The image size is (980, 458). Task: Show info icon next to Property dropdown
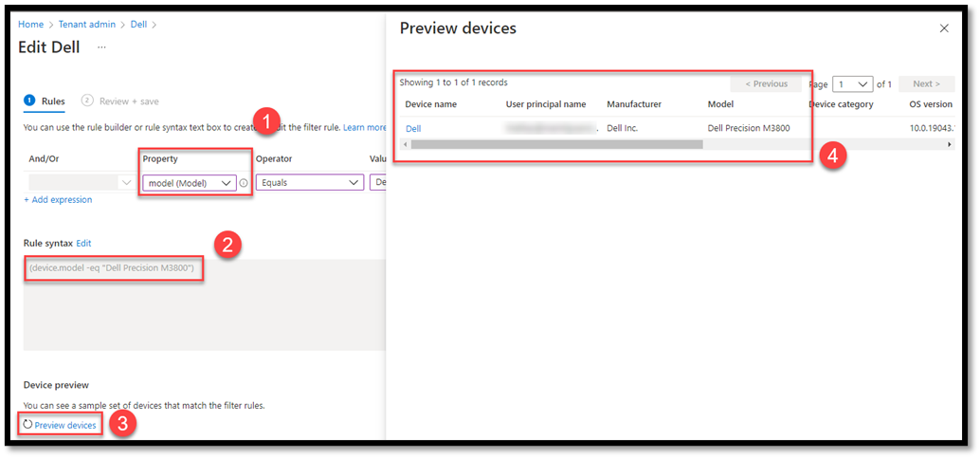(244, 183)
